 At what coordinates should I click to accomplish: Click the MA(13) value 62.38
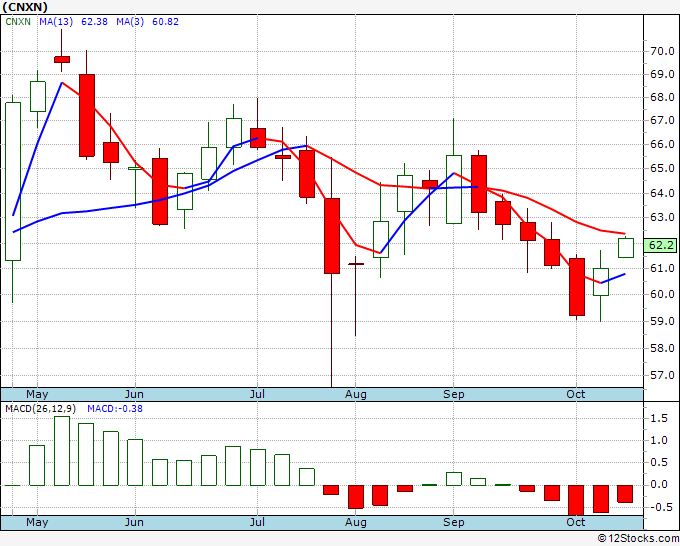pos(95,22)
